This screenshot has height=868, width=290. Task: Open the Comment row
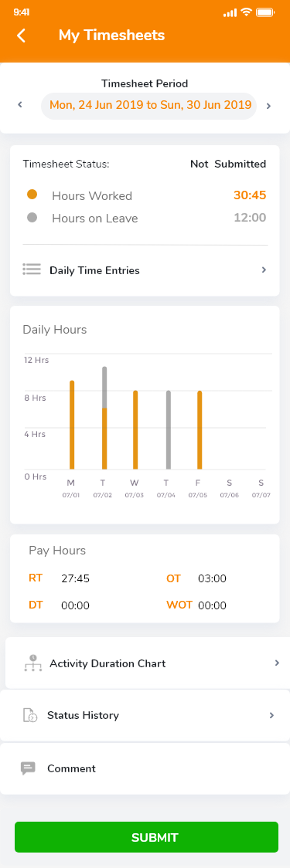[x=145, y=768]
